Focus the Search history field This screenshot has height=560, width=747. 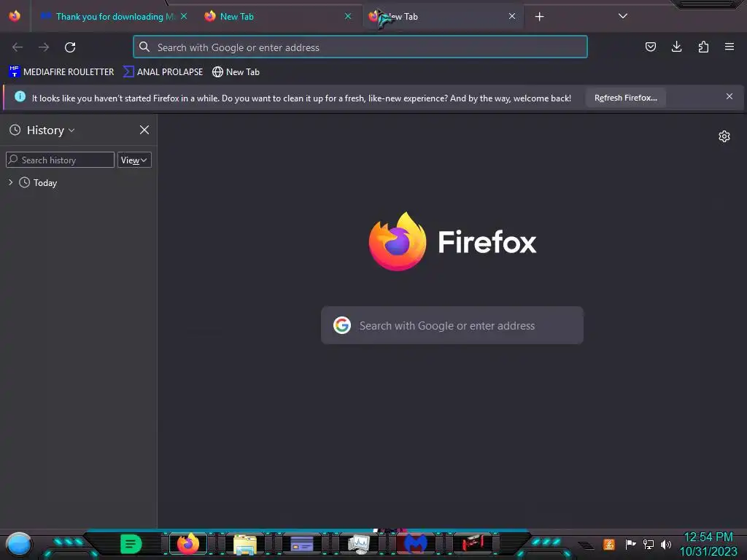tap(60, 160)
